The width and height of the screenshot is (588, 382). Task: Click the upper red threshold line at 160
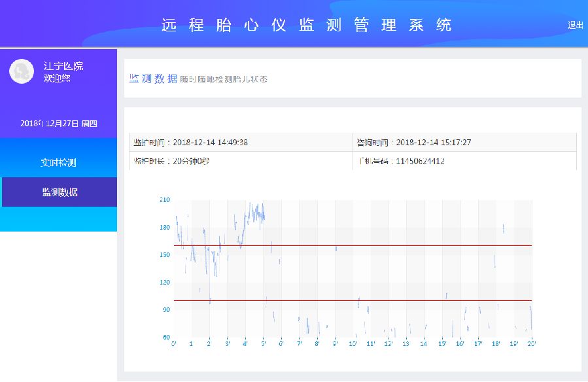[353, 245]
